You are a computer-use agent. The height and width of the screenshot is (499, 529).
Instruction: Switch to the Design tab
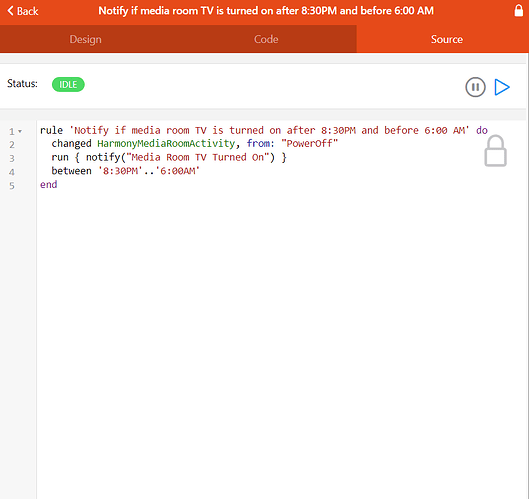(85, 39)
